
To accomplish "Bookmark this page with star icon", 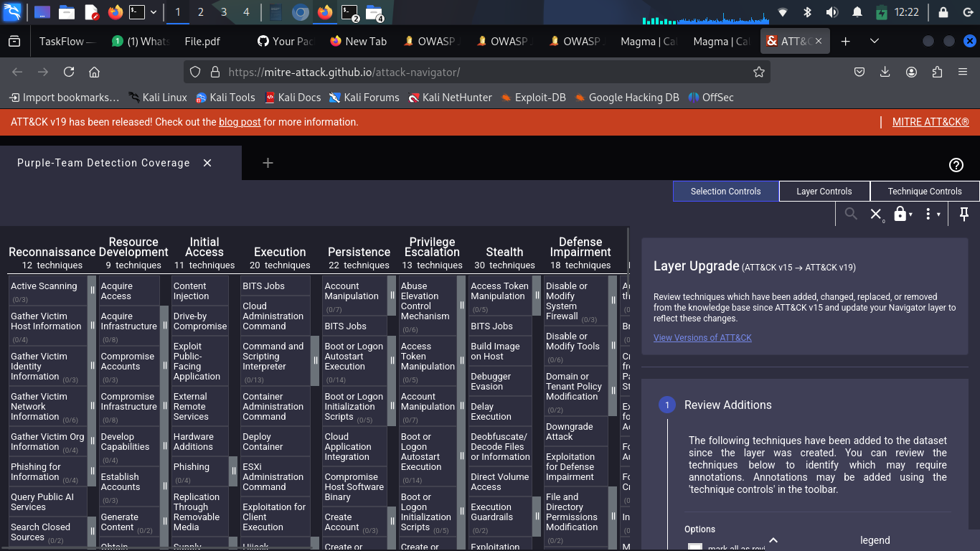I will point(758,72).
